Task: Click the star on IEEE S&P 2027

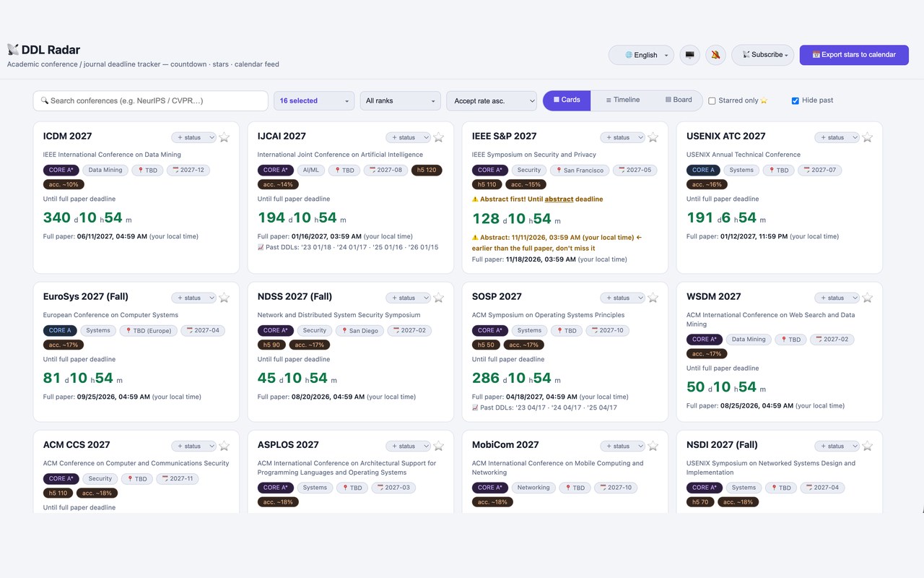Action: click(653, 137)
